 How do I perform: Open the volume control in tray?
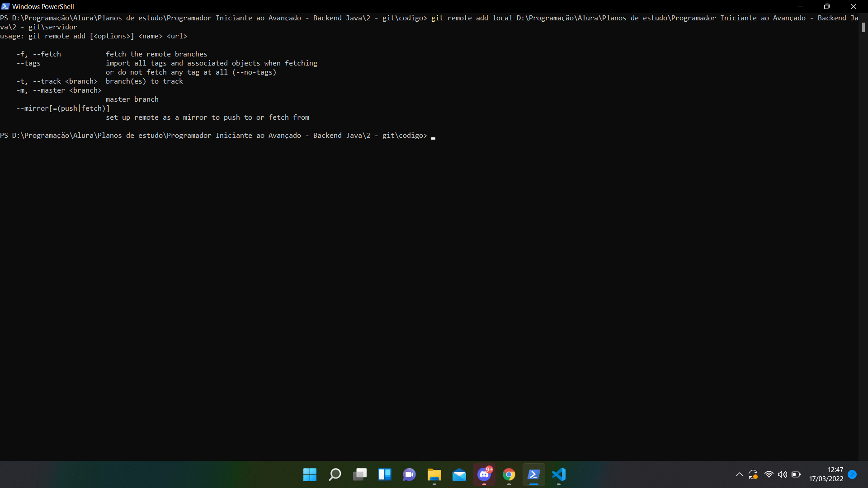pyautogui.click(x=783, y=474)
